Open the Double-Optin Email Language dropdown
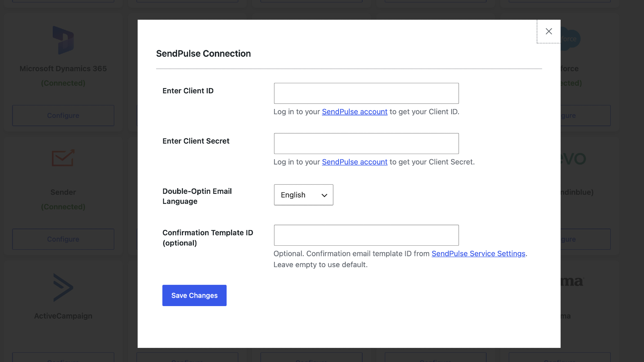The image size is (644, 362). (303, 195)
